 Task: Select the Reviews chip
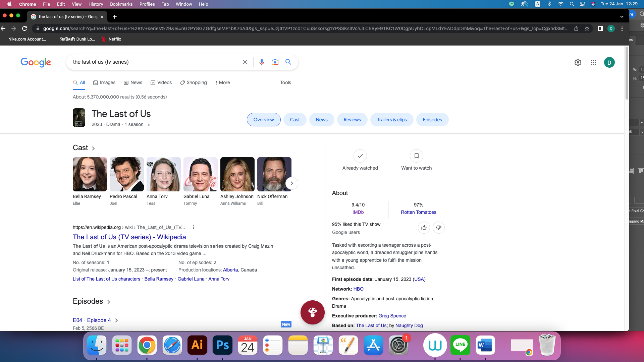pyautogui.click(x=352, y=120)
